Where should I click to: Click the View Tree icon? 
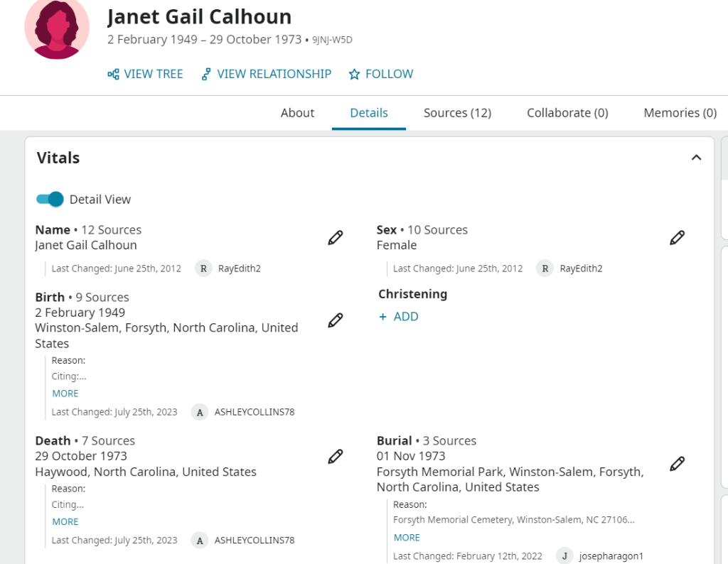coord(114,74)
